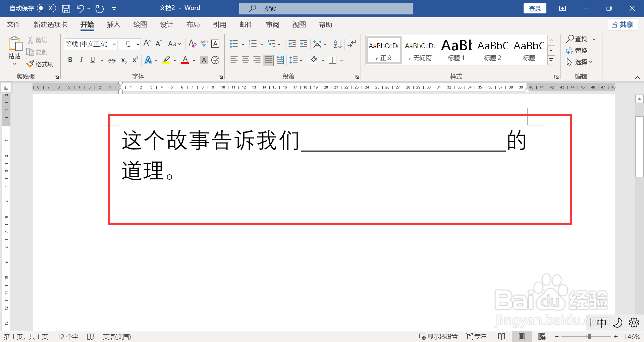Toggle bullet list formatting
This screenshot has width=644, height=342.
click(x=234, y=44)
